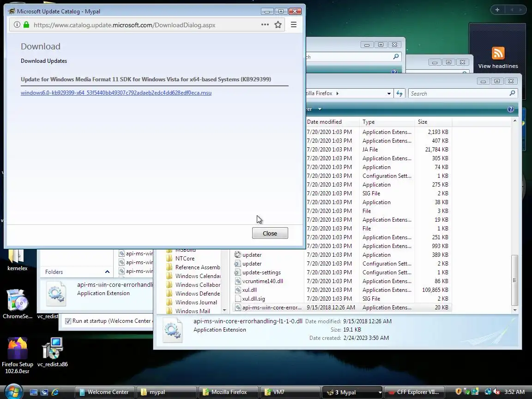
Task: Select the vcruntime140.dll file
Action: tap(259, 281)
